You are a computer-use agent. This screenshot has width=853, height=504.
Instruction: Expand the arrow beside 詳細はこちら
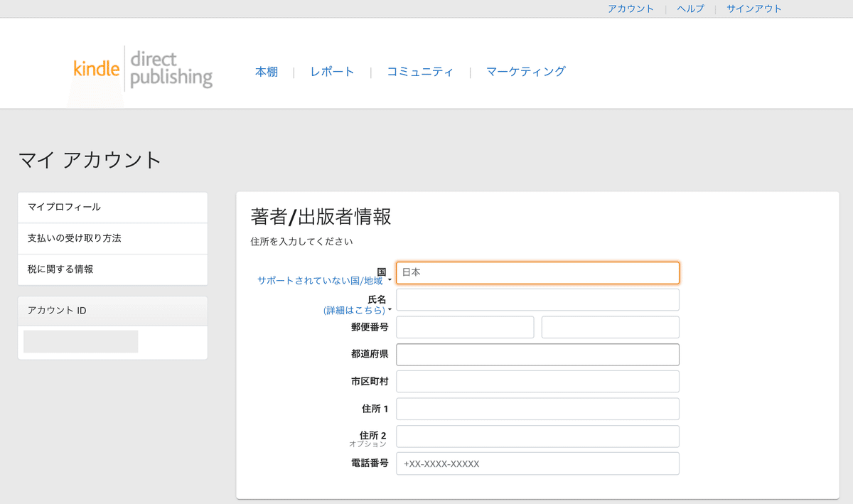pyautogui.click(x=390, y=311)
